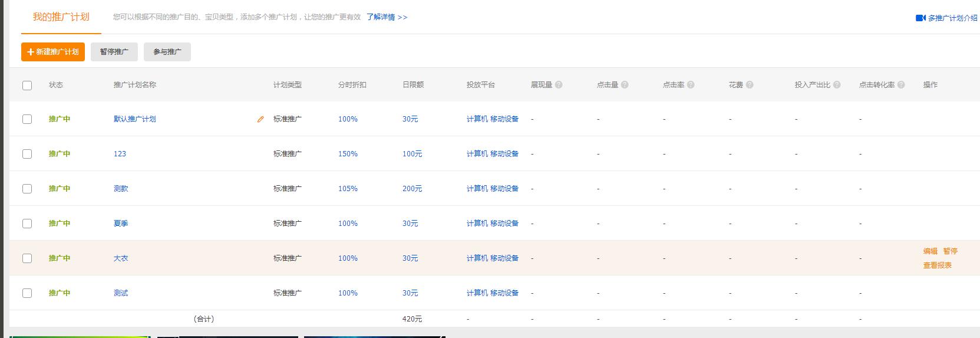Click the pencil edit icon beside 默认推广计划
The width and height of the screenshot is (980, 338).
[x=260, y=119]
